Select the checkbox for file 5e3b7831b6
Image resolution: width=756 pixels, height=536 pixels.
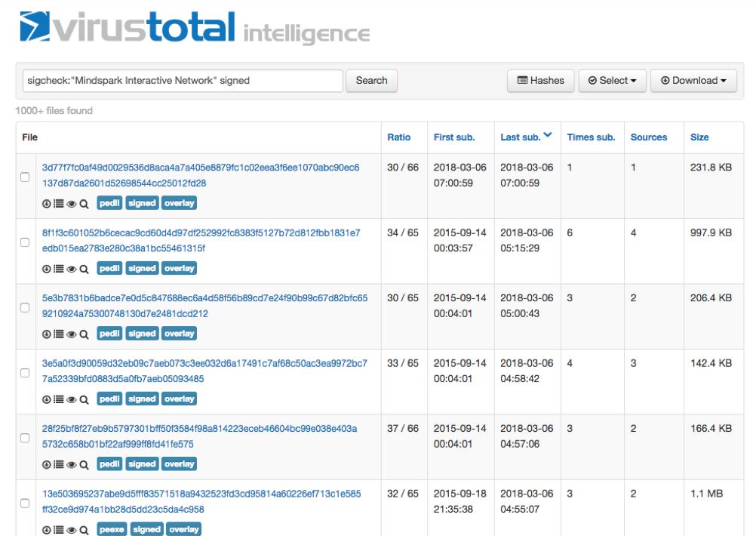point(25,307)
